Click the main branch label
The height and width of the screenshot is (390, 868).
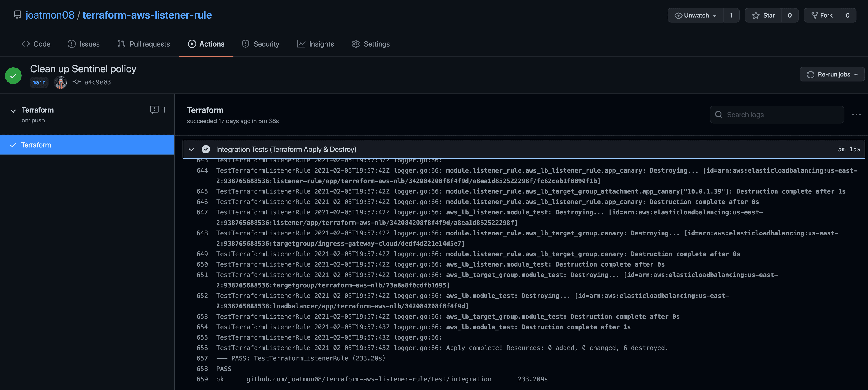(39, 82)
